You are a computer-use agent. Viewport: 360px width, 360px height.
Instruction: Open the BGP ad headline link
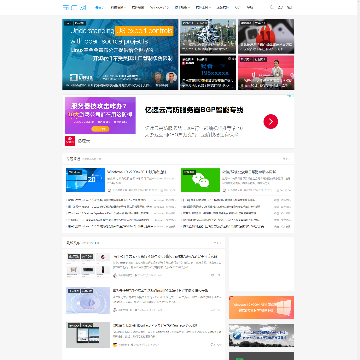(194, 110)
